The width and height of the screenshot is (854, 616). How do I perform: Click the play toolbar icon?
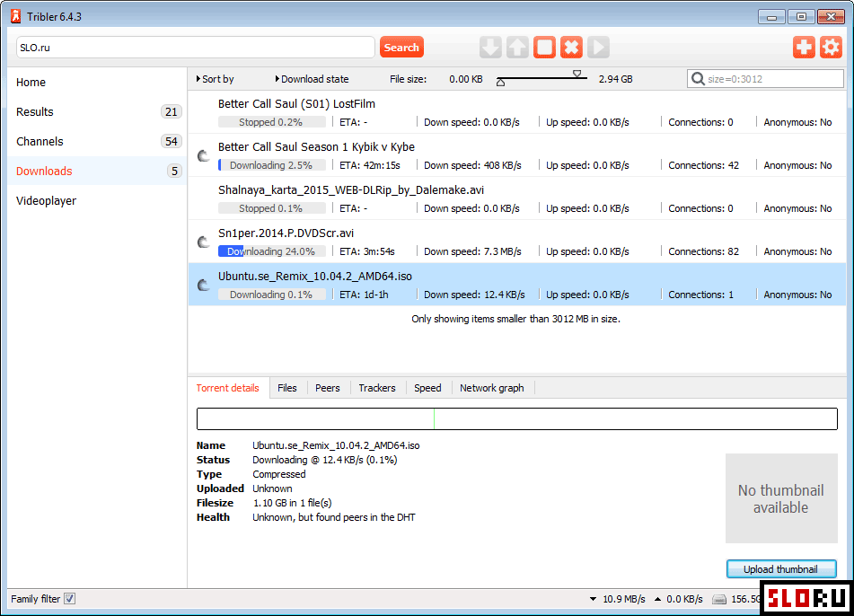[x=598, y=48]
